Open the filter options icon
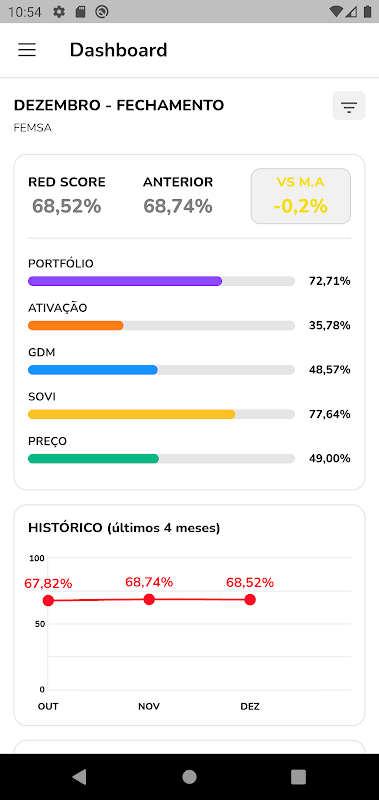This screenshot has height=800, width=379. [x=349, y=106]
